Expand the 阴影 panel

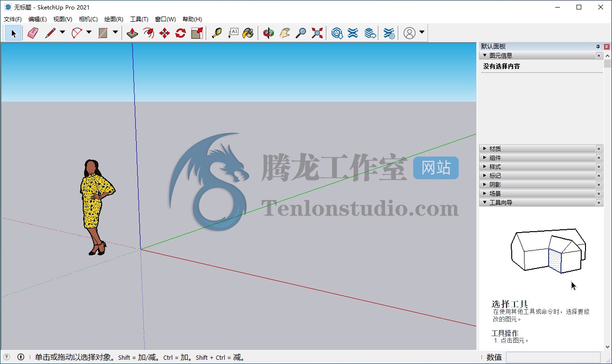click(x=484, y=184)
